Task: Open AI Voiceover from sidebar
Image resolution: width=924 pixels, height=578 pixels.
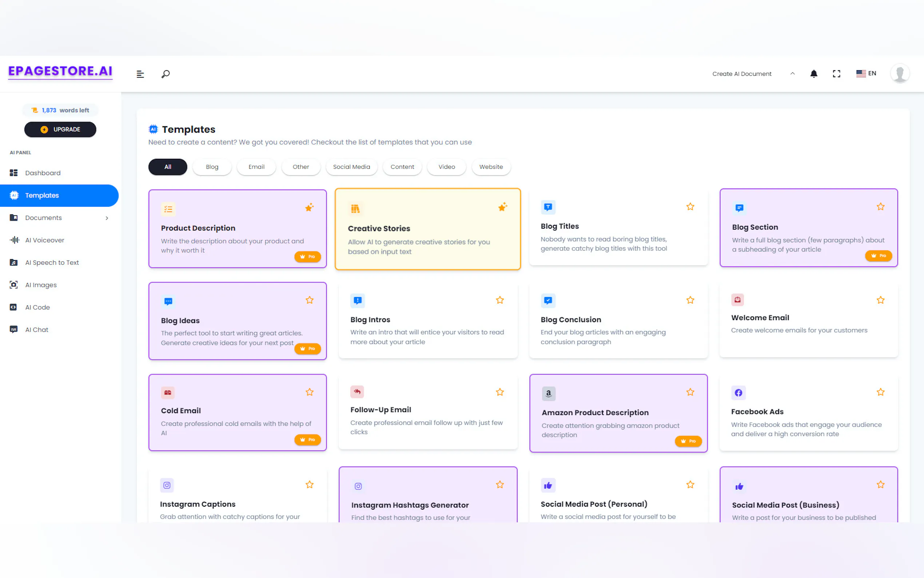Action: point(44,240)
